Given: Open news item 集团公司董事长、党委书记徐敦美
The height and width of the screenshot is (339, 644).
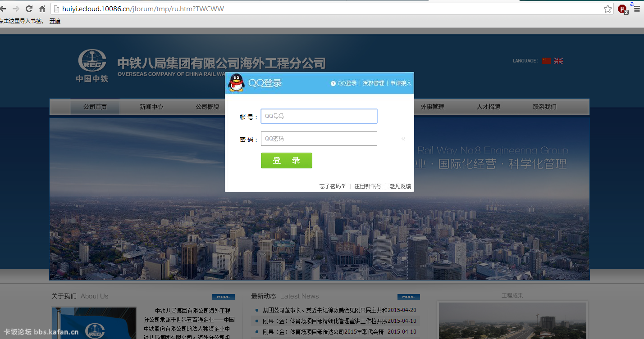Looking at the screenshot, I should coord(325,310).
